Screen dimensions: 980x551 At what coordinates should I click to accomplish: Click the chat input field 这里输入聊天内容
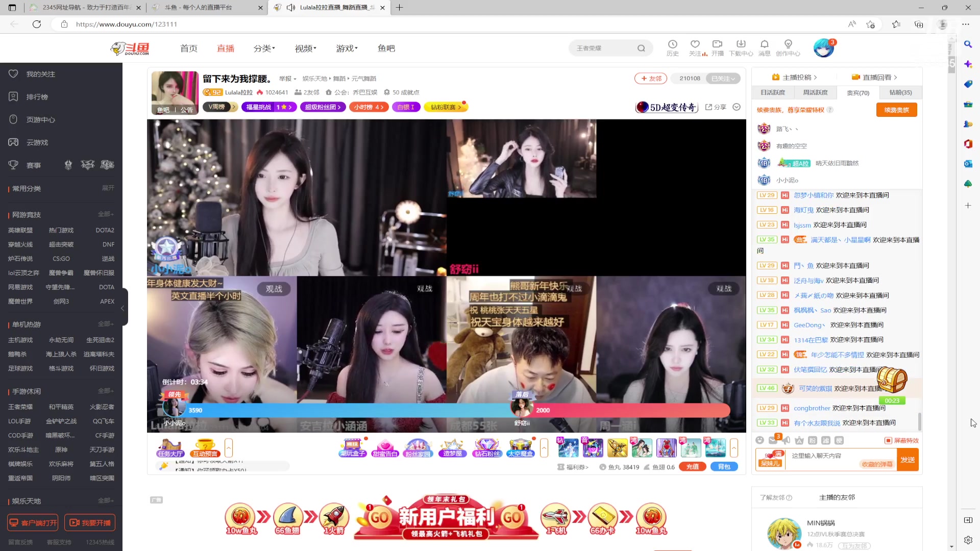pyautogui.click(x=837, y=459)
